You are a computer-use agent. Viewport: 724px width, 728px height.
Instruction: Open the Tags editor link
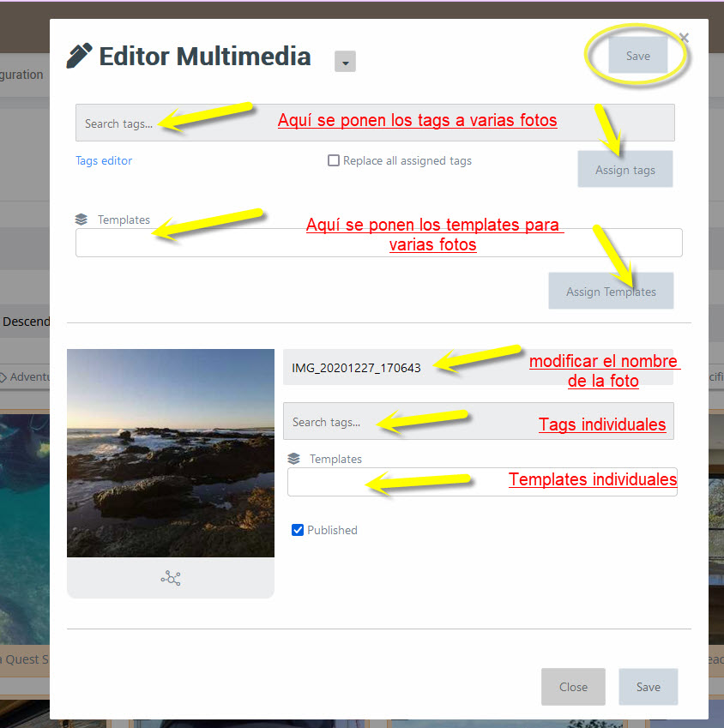click(104, 160)
